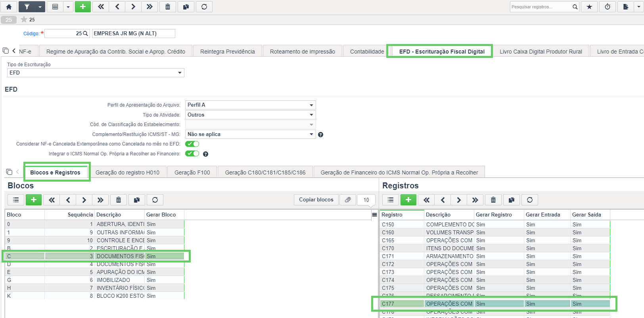Click the Copiar blocos button
This screenshot has height=318, width=644.
click(x=316, y=200)
